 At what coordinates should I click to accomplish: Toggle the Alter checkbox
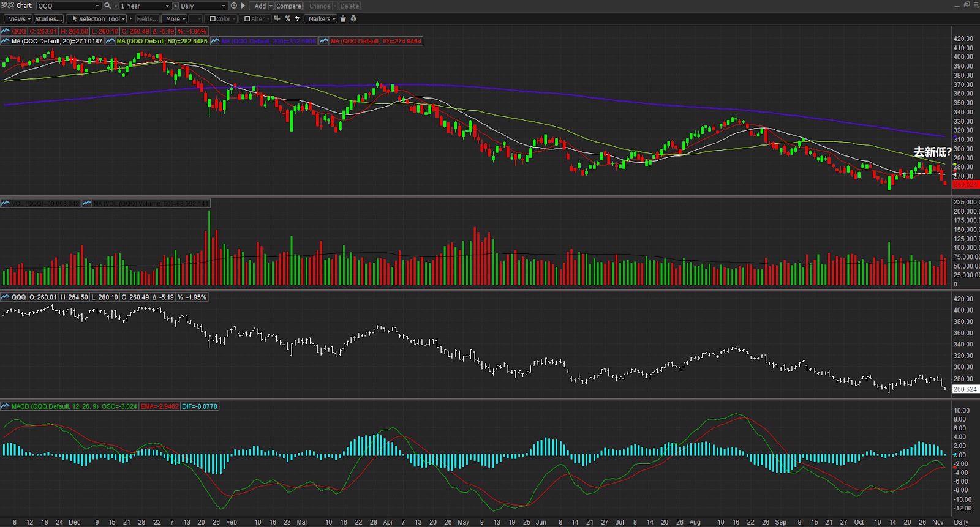click(x=247, y=19)
